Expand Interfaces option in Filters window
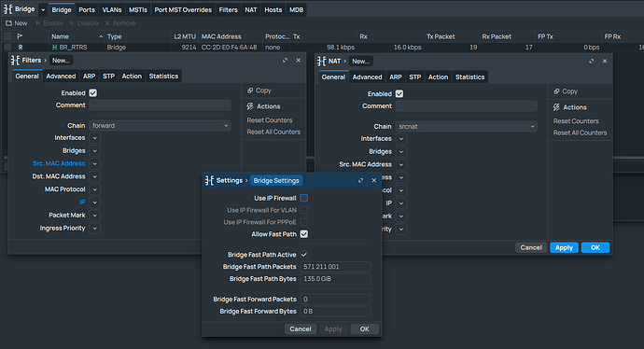The image size is (644, 349). pyautogui.click(x=95, y=138)
